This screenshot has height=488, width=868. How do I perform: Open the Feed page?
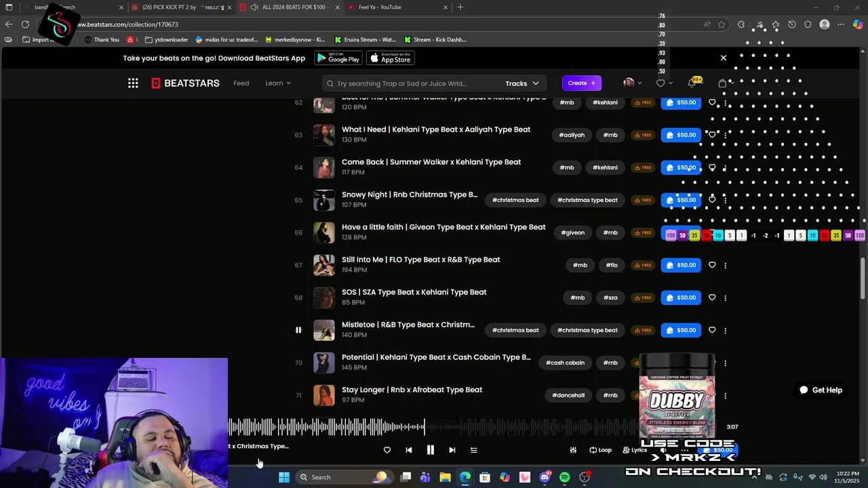(x=241, y=83)
